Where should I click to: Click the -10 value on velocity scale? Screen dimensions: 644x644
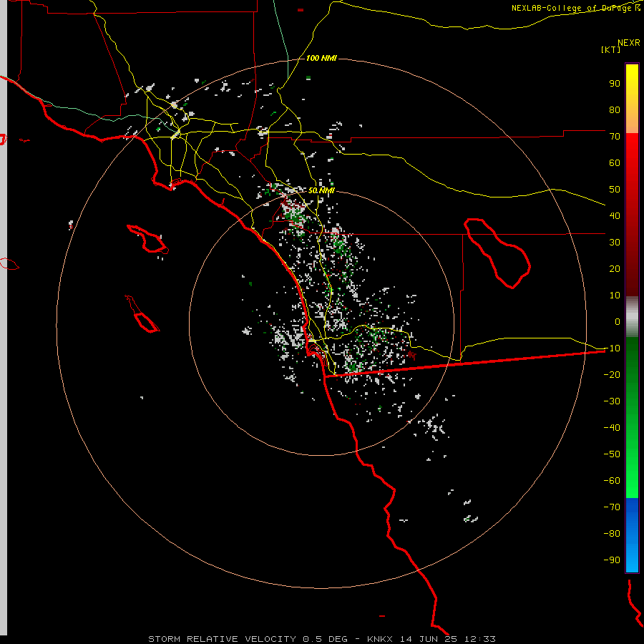(x=612, y=348)
